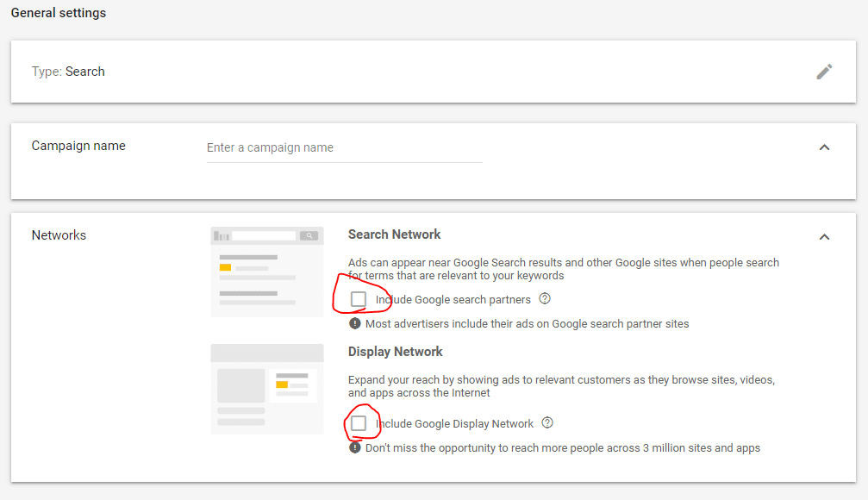868x500 pixels.
Task: Click warning icon beside search partner notice
Action: coord(355,323)
